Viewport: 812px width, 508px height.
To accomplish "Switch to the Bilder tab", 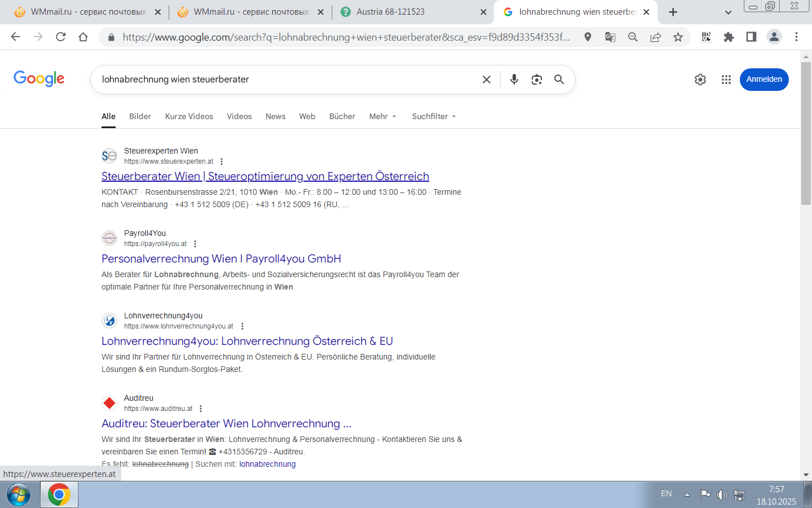I will 140,116.
